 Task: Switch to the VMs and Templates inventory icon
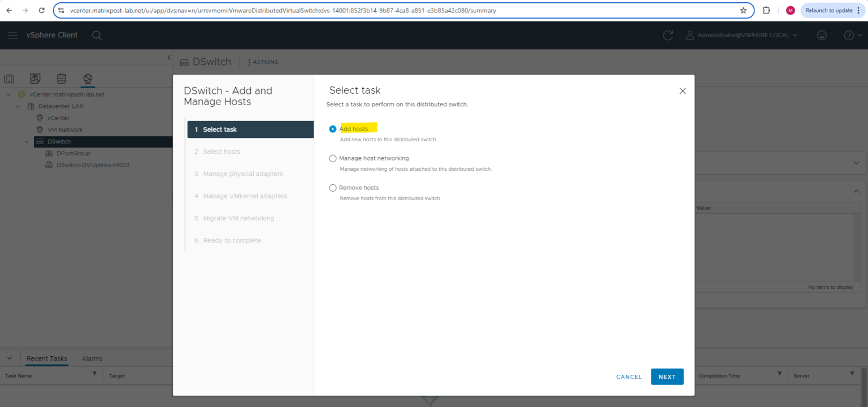tap(35, 79)
